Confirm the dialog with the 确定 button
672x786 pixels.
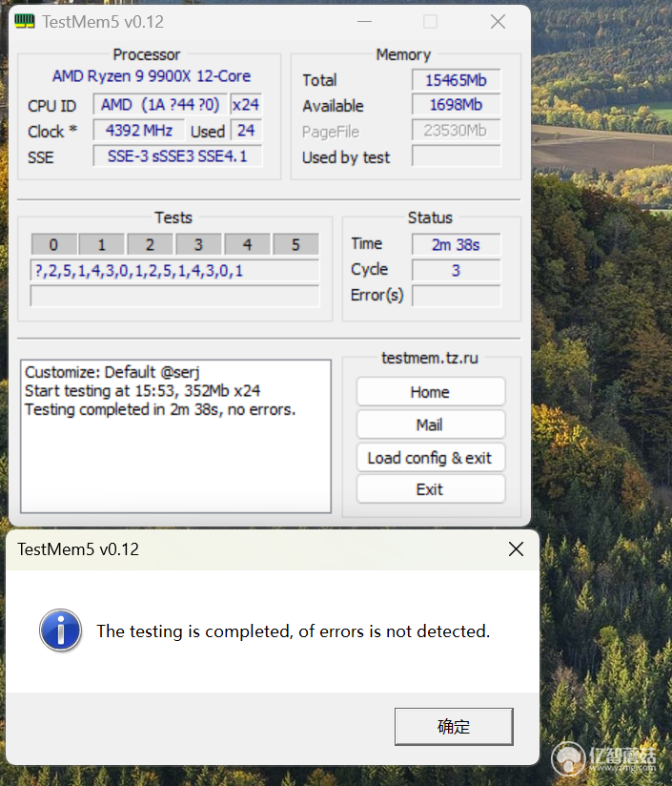pyautogui.click(x=454, y=726)
